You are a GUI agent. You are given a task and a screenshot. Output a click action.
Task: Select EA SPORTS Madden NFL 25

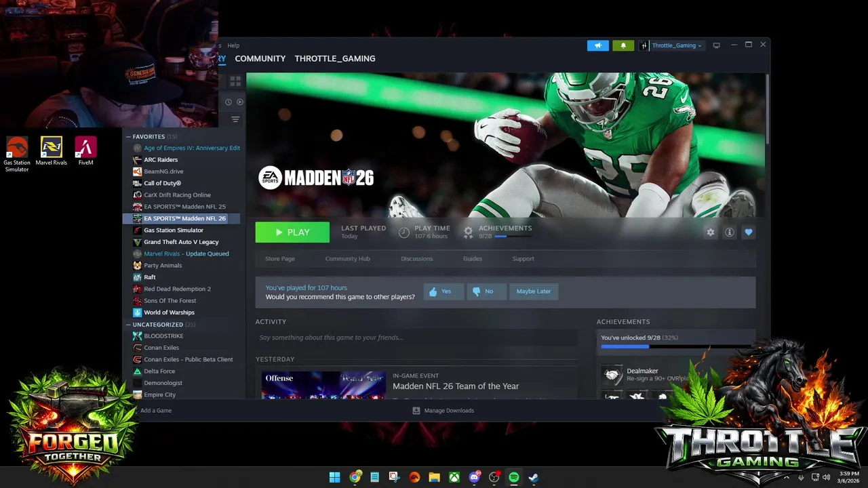184,207
